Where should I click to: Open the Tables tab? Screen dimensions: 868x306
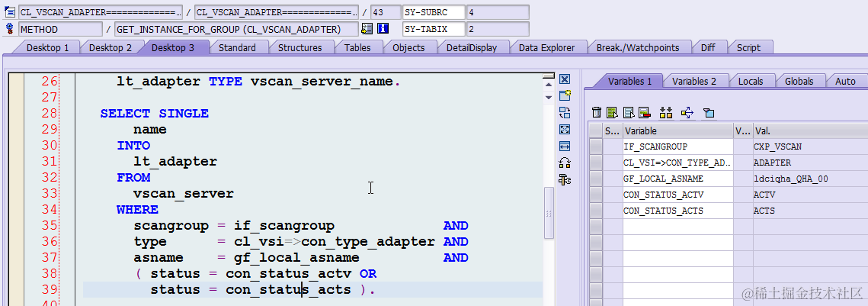pyautogui.click(x=357, y=47)
